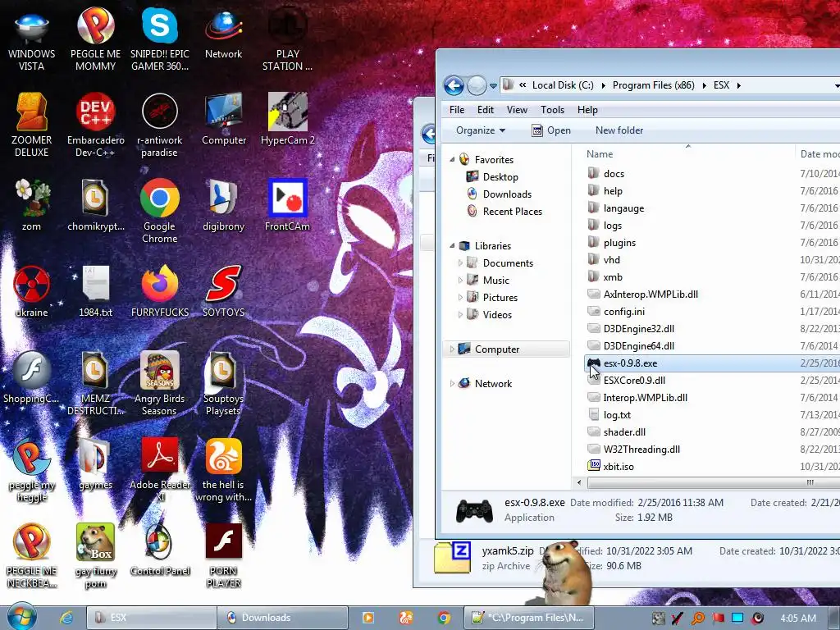Select the Network desktop icon
This screenshot has height=630, width=840.
coord(223,33)
